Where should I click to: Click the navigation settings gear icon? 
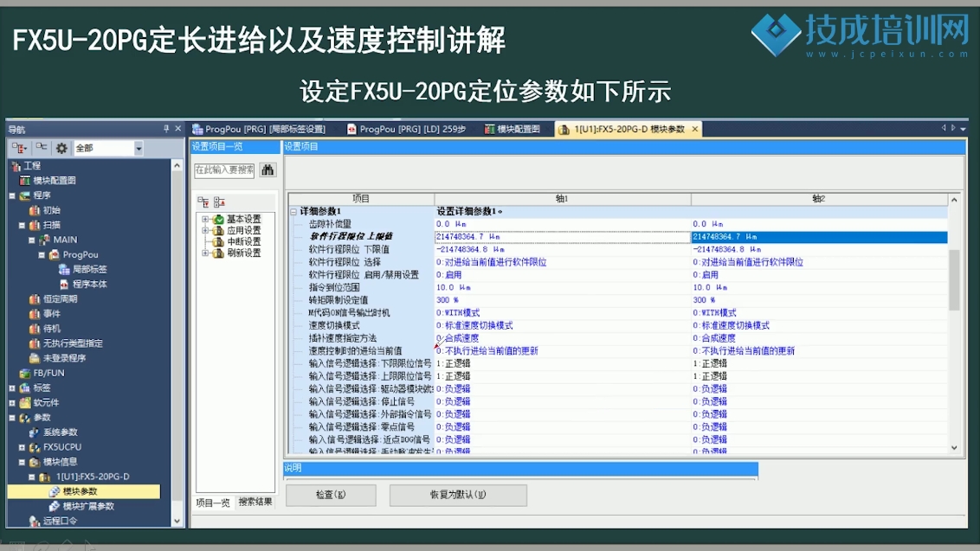[61, 148]
